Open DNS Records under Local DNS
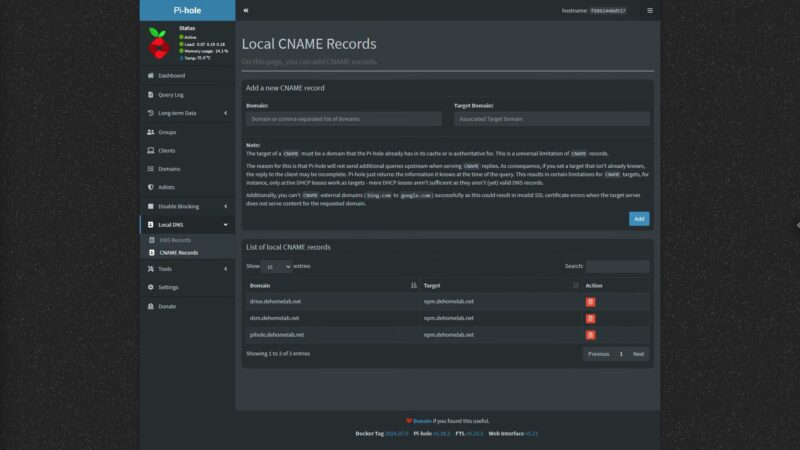The width and height of the screenshot is (800, 450). click(175, 240)
